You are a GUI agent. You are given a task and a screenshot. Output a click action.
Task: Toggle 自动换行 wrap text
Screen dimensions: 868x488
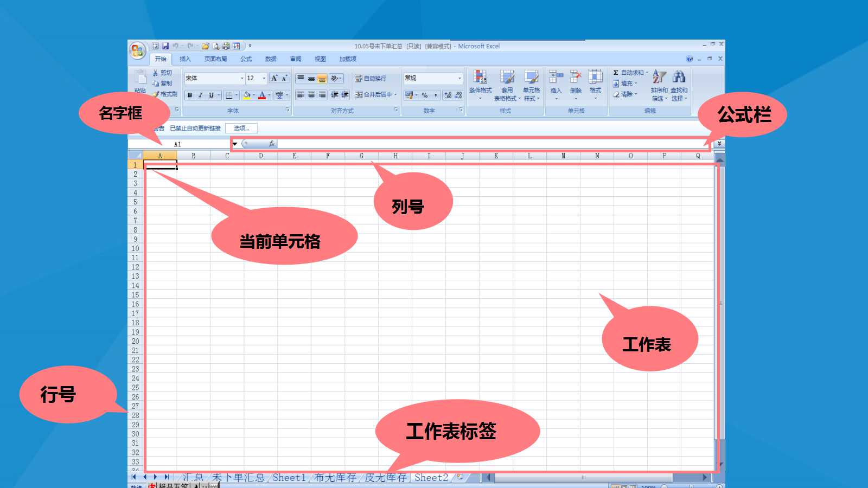(x=369, y=78)
